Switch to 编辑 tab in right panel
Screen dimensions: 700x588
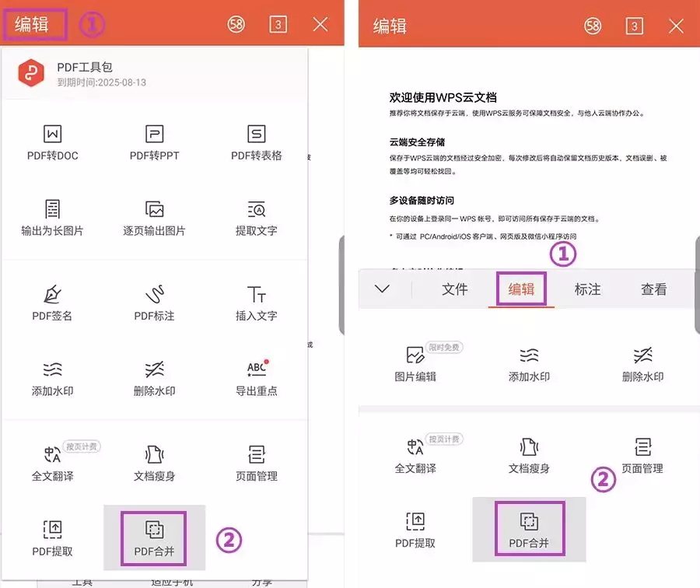[521, 289]
